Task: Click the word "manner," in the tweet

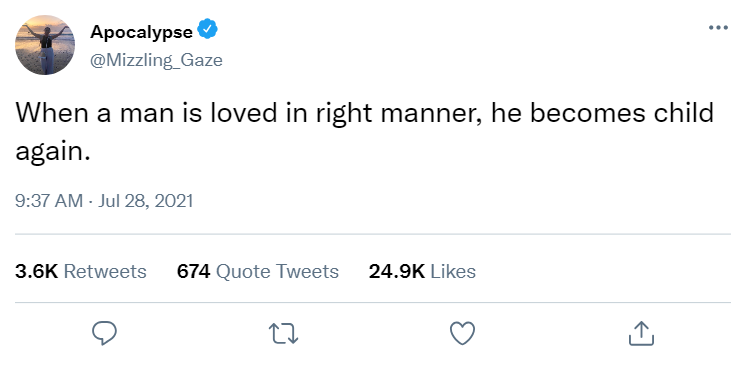Action: click(431, 114)
